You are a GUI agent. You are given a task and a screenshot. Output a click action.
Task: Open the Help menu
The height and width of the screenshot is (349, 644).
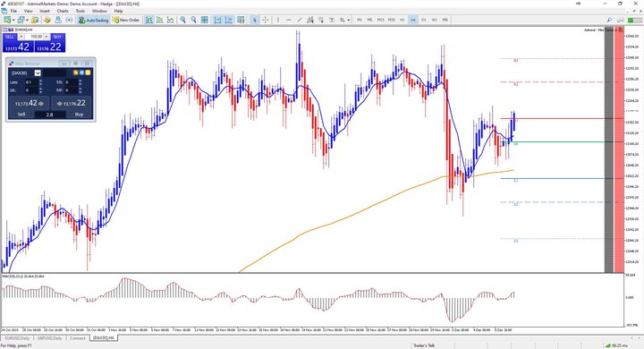tap(118, 11)
